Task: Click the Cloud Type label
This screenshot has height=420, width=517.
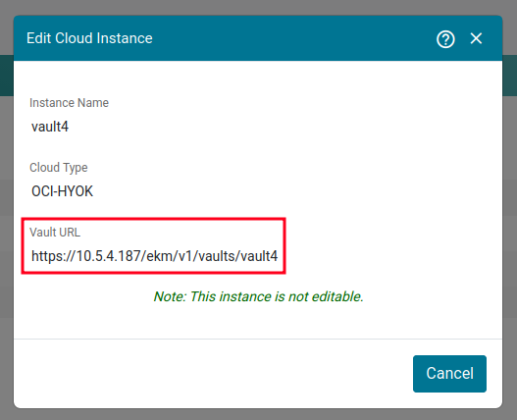Action: [x=58, y=168]
